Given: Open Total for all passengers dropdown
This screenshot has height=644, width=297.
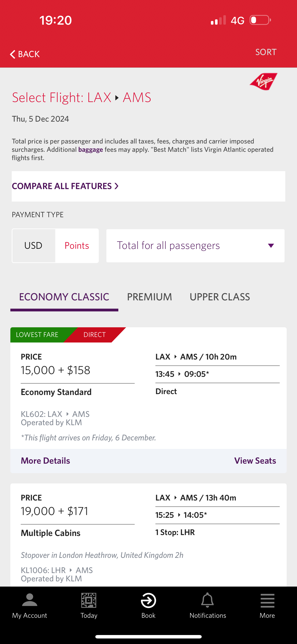Looking at the screenshot, I should [x=195, y=246].
